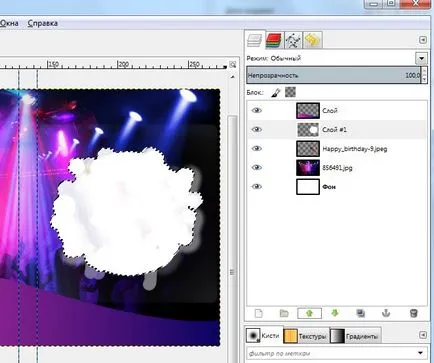Hide the Happy_birthday-9.jpeg layer
This screenshot has width=434, height=363.
pos(256,148)
